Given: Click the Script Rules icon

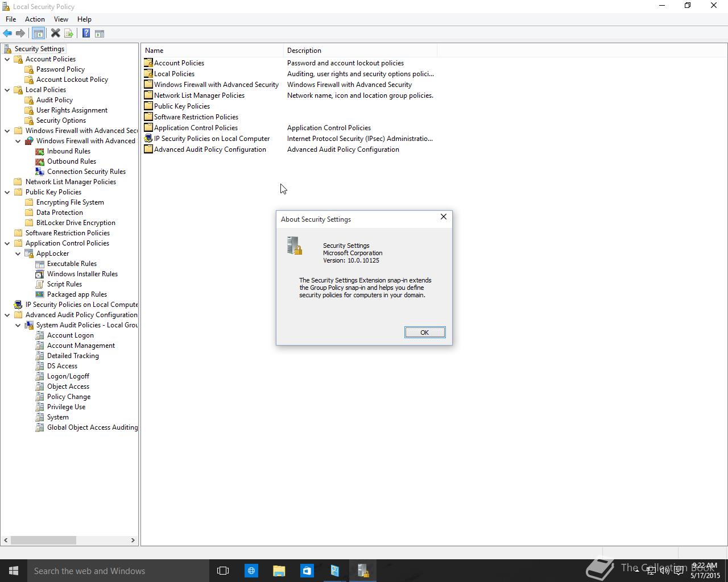Looking at the screenshot, I should (40, 284).
